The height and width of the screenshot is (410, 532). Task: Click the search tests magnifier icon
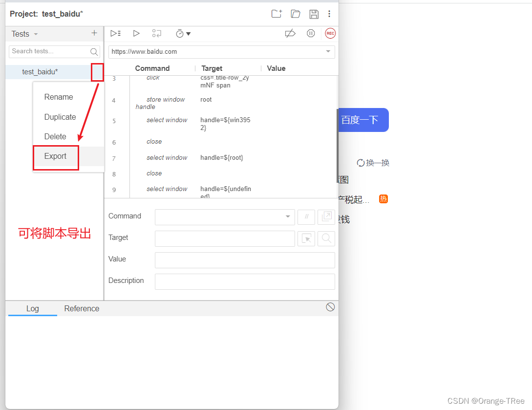[x=94, y=52]
